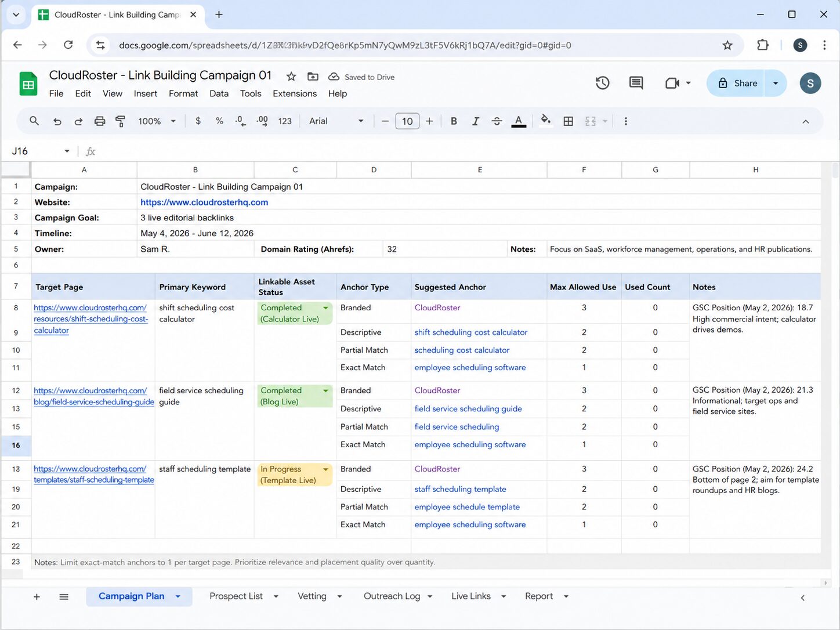Image resolution: width=840 pixels, height=630 pixels.
Task: Open the Google account avatar S
Action: pos(810,83)
